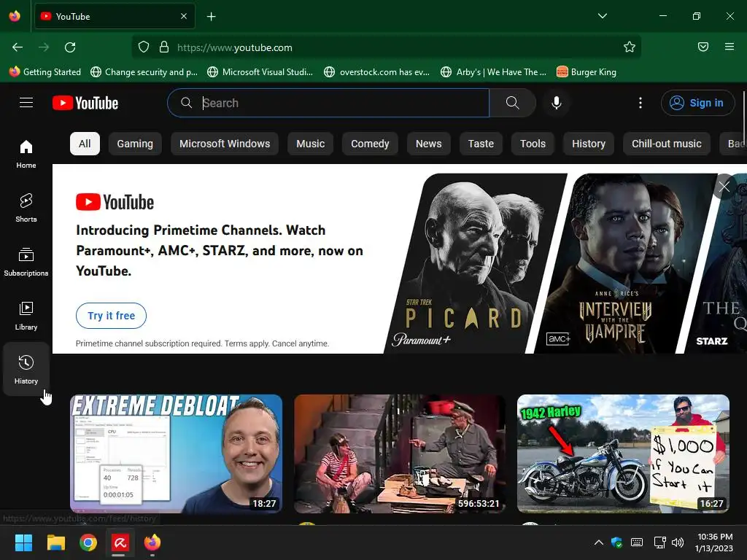Show hidden system tray icons
Image resolution: width=747 pixels, height=560 pixels.
(x=599, y=542)
